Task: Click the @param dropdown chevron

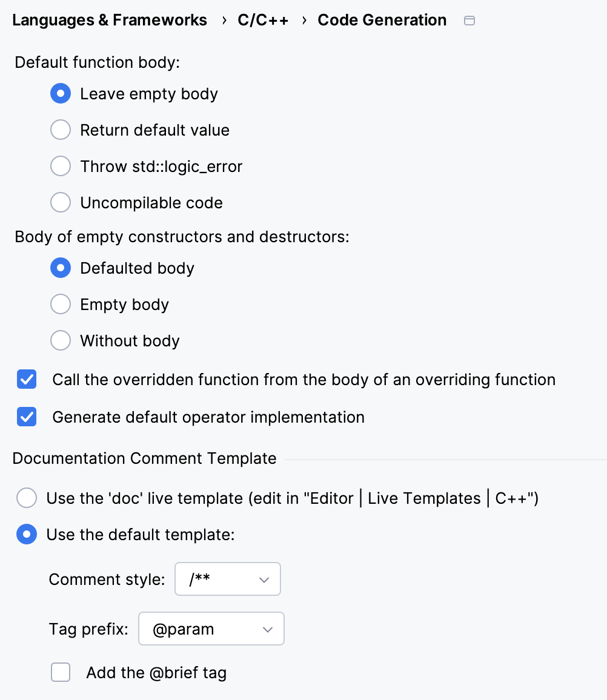Action: pyautogui.click(x=267, y=629)
